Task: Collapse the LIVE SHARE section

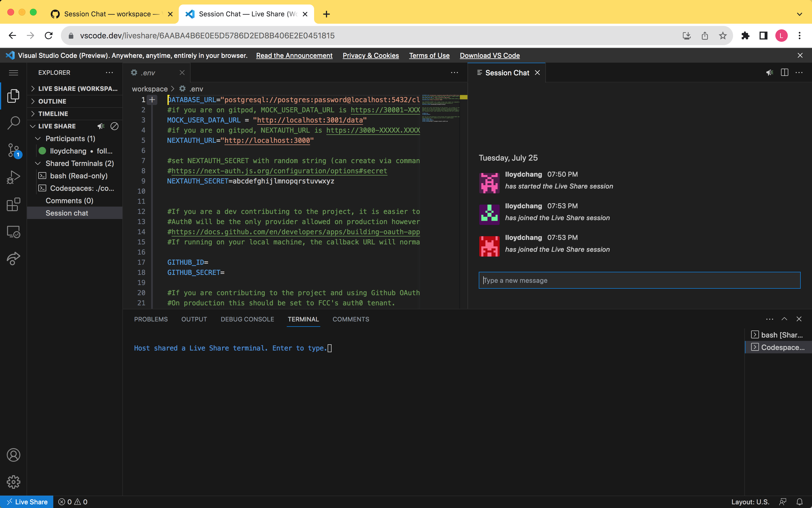Action: 57,126
